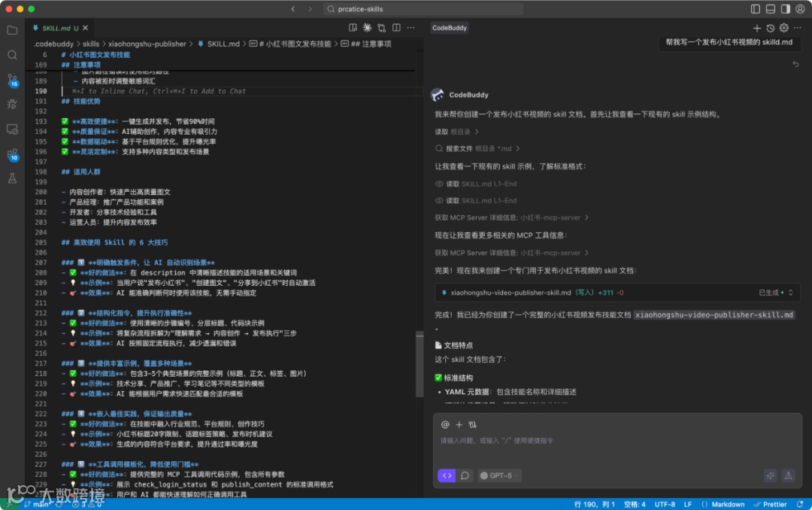Open the GPT-5 model selector
Screen dimensions: 812x510
(499, 475)
